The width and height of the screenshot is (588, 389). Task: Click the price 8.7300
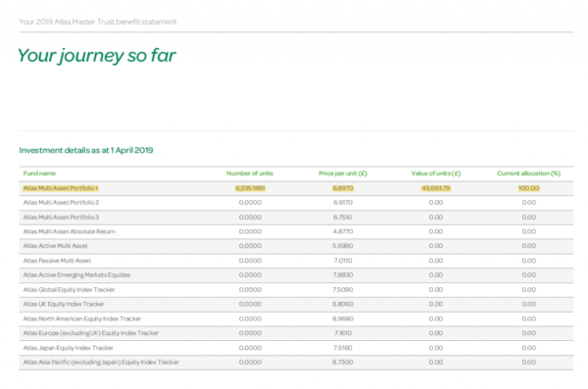[x=343, y=363]
